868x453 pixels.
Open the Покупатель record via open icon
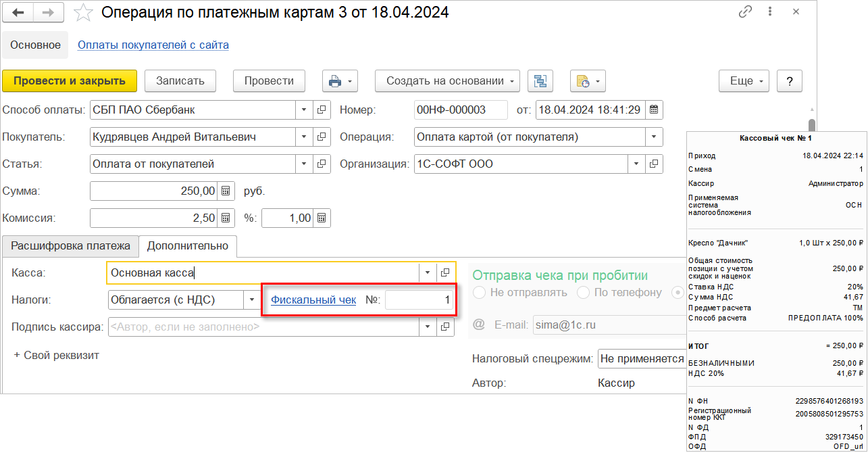(x=322, y=137)
